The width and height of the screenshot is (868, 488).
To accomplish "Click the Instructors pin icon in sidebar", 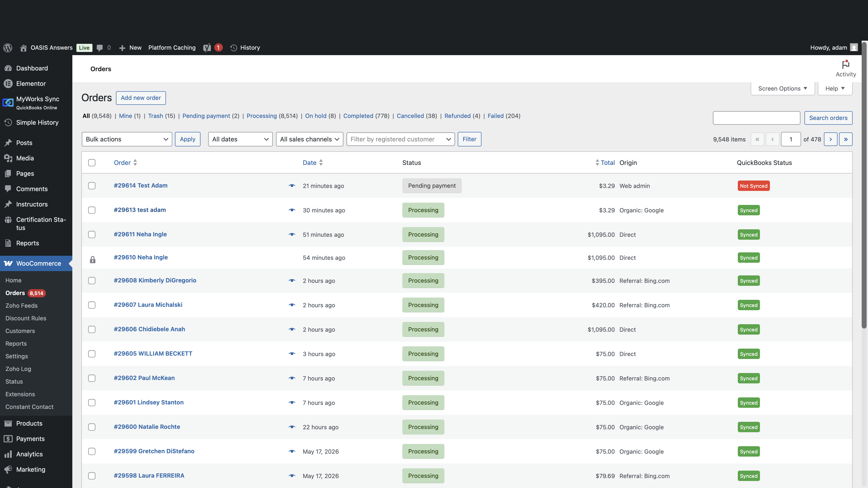I will coord(8,204).
